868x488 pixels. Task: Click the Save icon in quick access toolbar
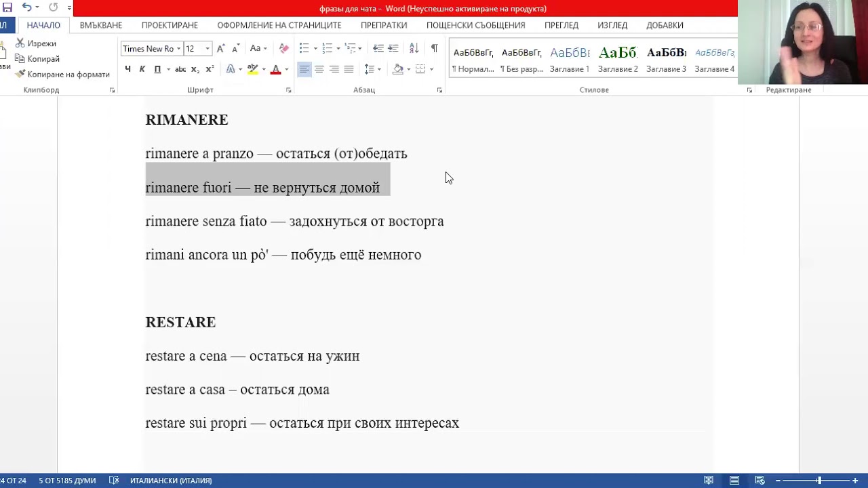pyautogui.click(x=7, y=7)
